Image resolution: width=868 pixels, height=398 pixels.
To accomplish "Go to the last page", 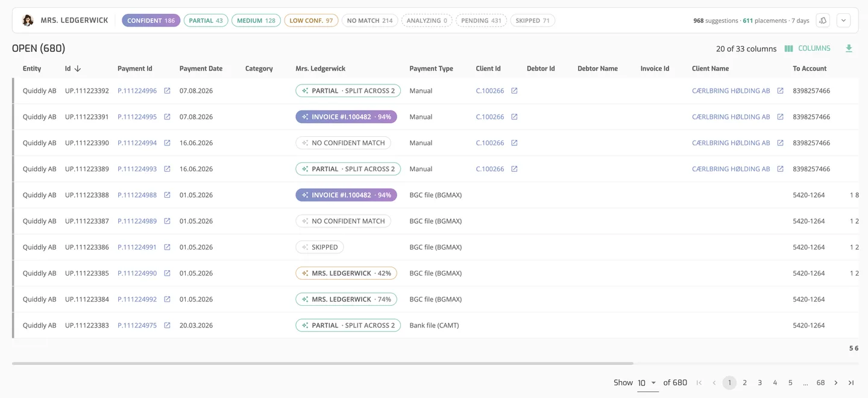I will point(851,383).
